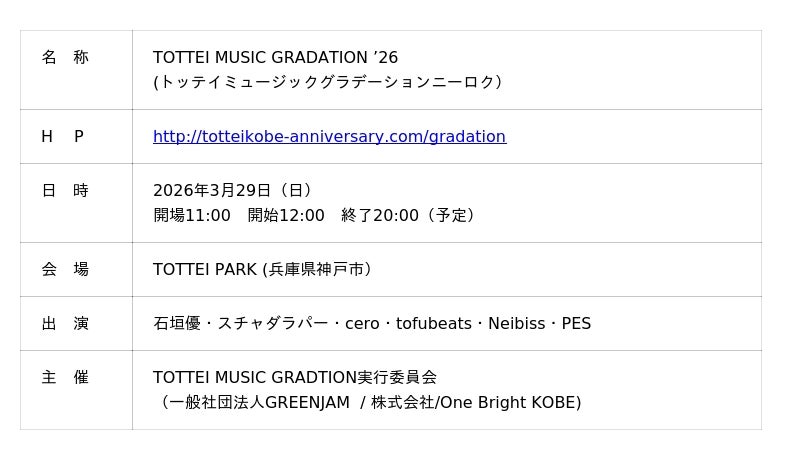Click the 開場11:00 door time text
This screenshot has height=460, width=800.
pos(192,215)
